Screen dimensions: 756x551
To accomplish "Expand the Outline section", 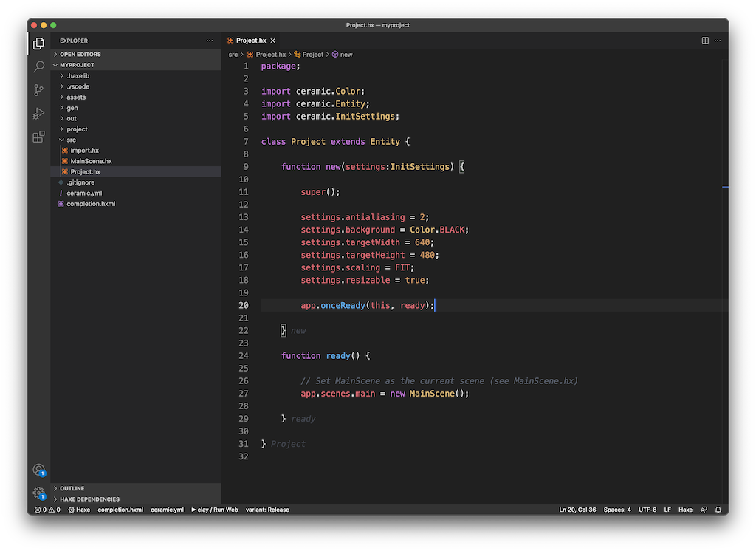I will (136, 488).
